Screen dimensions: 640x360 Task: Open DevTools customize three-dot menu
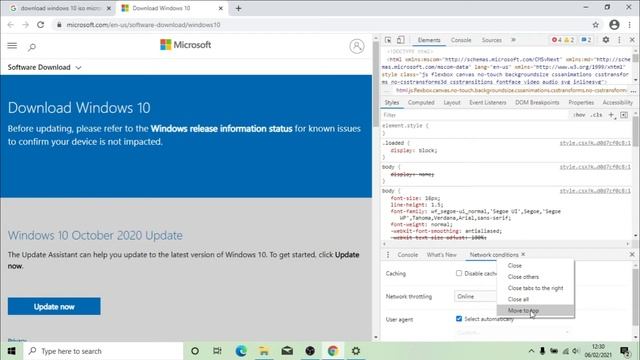[619, 40]
